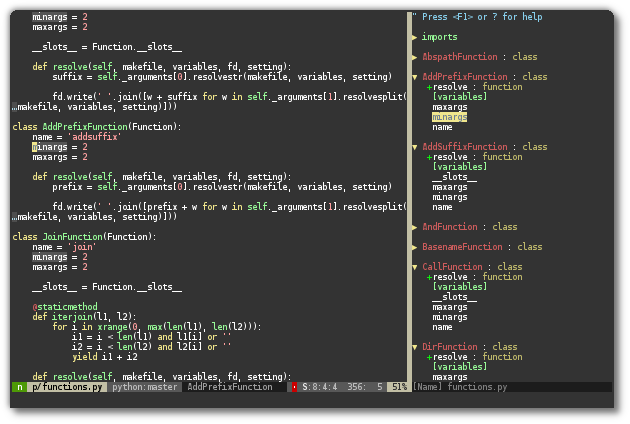Click the 'S:8:4:4' statusline segment
The width and height of the screenshot is (630, 424).
(x=320, y=387)
